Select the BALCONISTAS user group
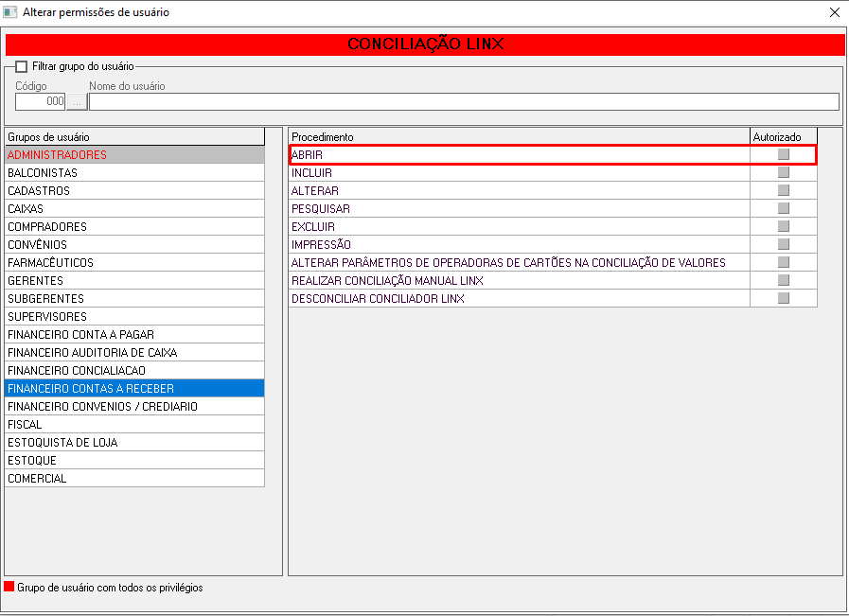 tap(134, 172)
